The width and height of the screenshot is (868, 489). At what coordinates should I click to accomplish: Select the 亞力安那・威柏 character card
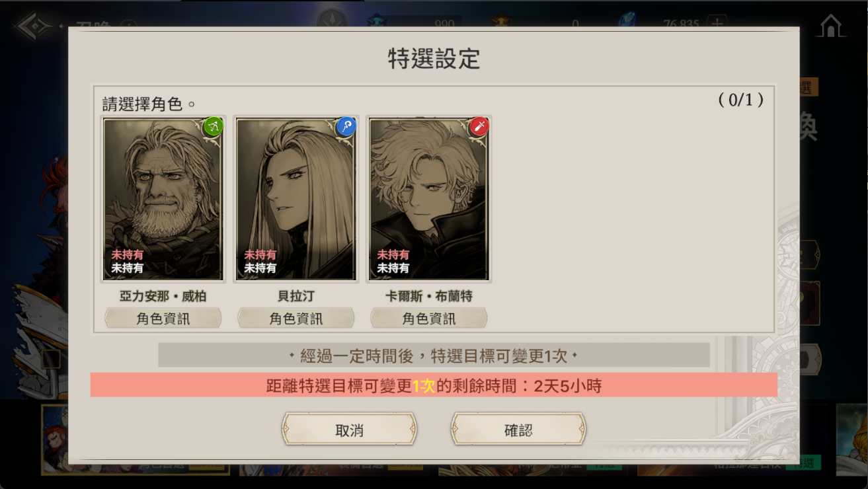pos(163,199)
